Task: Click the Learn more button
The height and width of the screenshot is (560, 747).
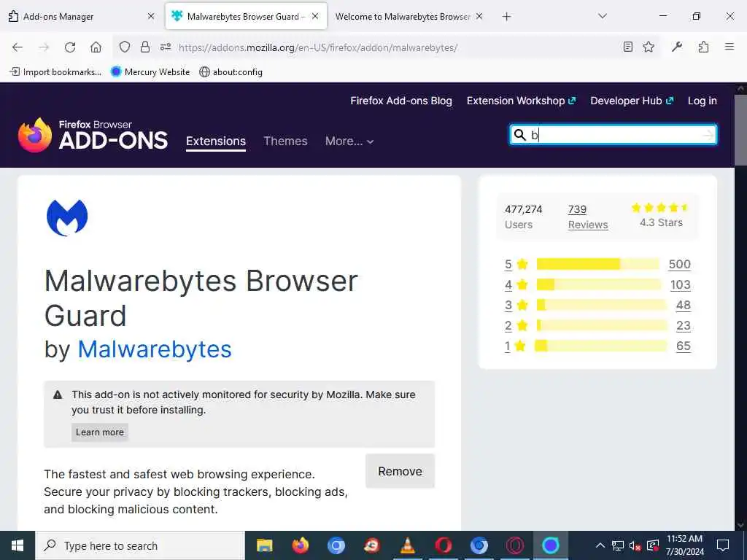Action: (99, 432)
